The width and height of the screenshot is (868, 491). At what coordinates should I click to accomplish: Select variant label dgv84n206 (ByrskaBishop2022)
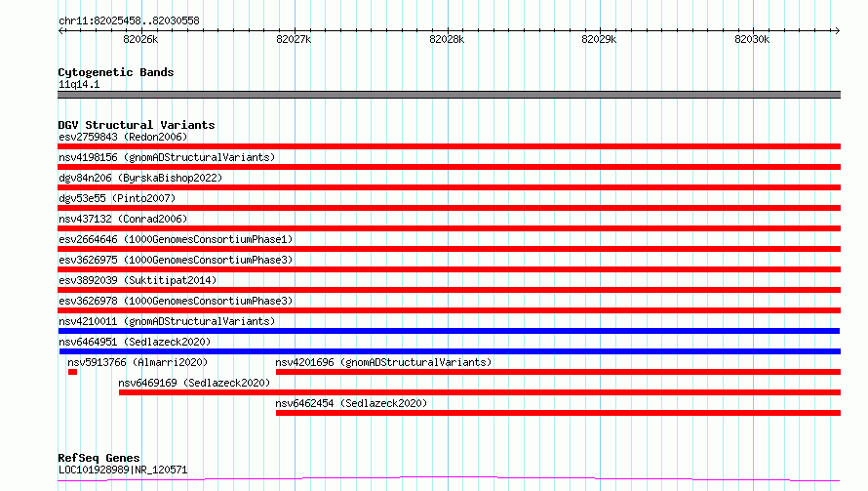pyautogui.click(x=140, y=178)
